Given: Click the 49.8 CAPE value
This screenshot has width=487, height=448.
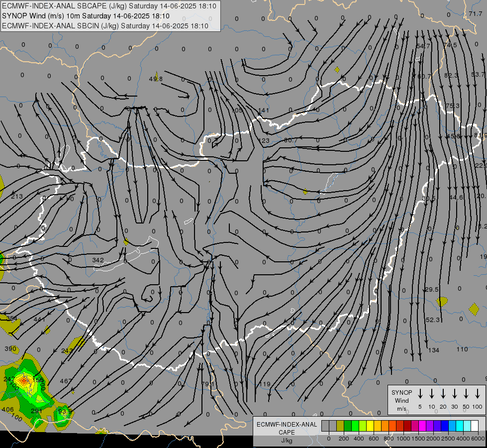Looking at the screenshot, I should (x=156, y=79).
